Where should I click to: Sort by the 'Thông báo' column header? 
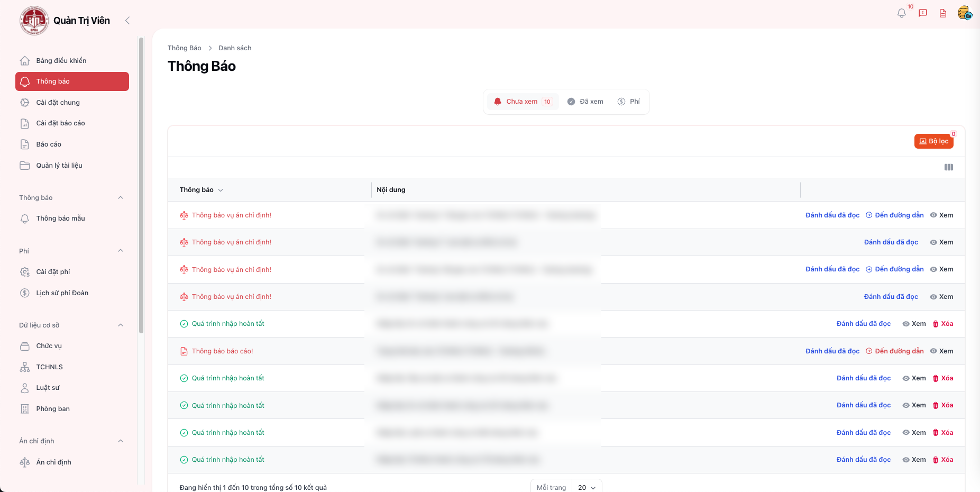pyautogui.click(x=202, y=190)
